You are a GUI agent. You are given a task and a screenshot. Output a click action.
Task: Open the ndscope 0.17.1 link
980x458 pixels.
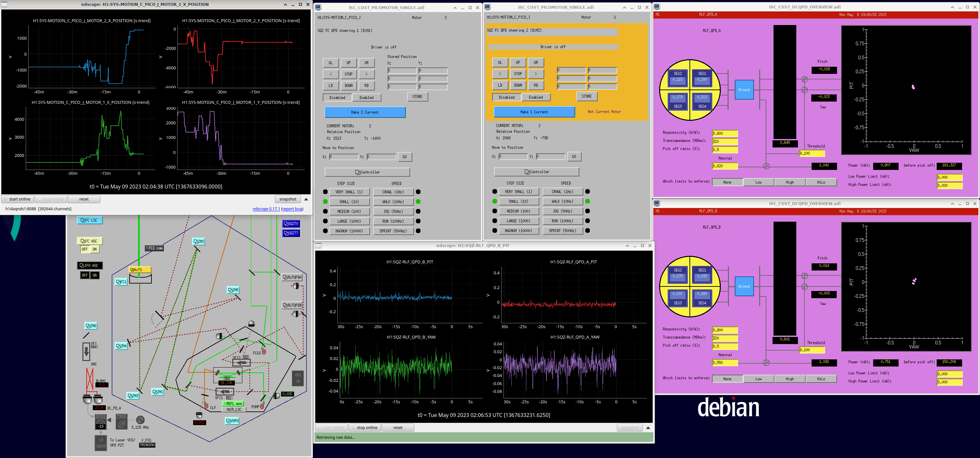[266, 209]
